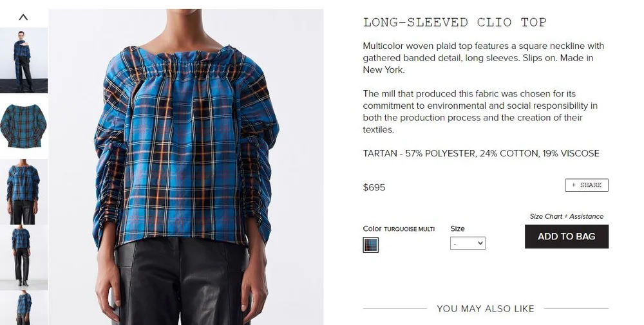
Task: Click the You May Also Like heading
Action: [486, 308]
